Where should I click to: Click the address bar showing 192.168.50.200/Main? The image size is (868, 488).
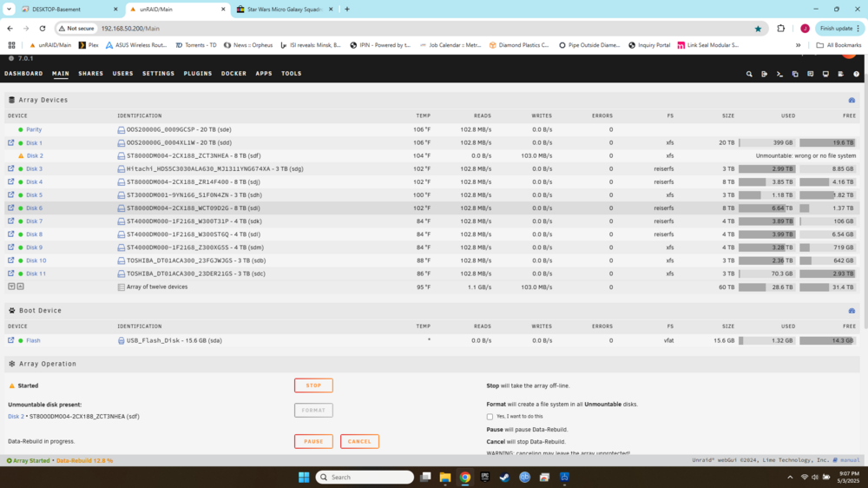[x=410, y=29]
